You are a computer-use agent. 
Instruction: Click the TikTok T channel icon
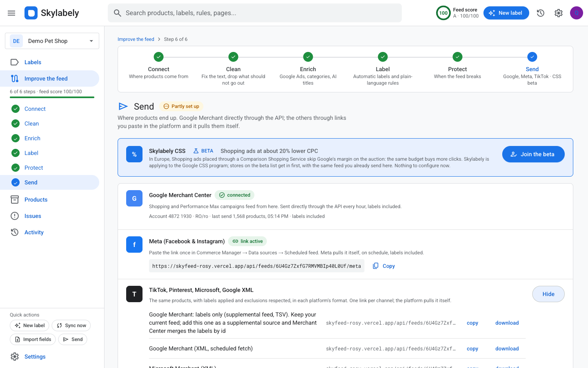pyautogui.click(x=134, y=294)
